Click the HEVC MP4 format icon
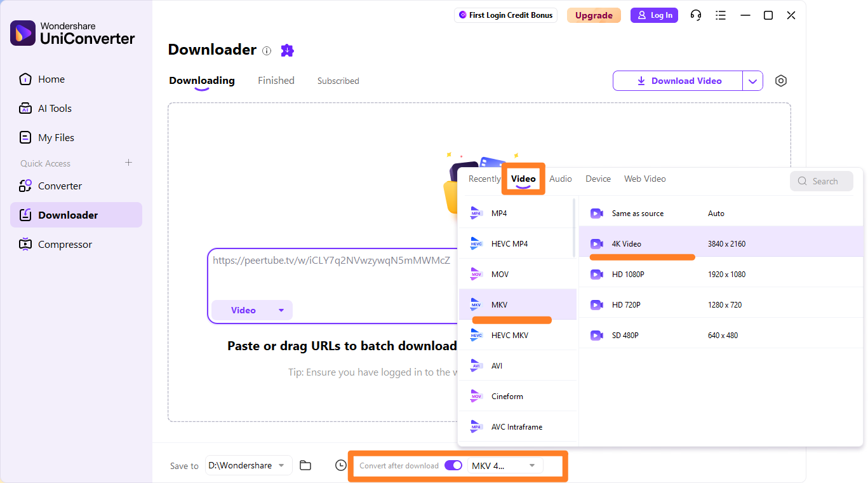868x483 pixels. [x=476, y=244]
